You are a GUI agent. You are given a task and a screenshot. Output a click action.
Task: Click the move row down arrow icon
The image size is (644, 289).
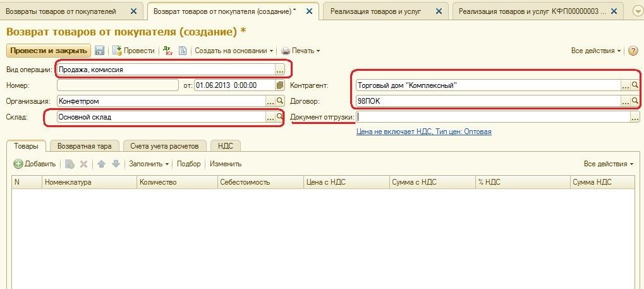coord(116,164)
